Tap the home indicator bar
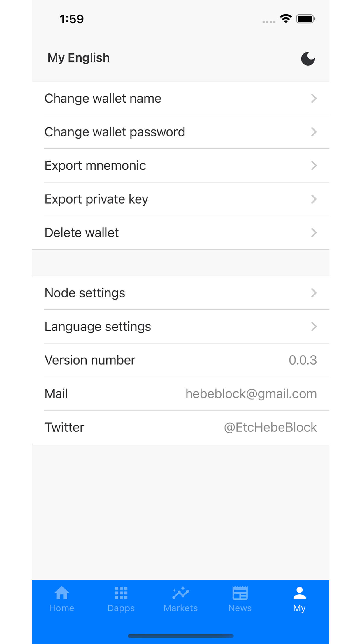Screen dimensions: 362x644 point(181,636)
